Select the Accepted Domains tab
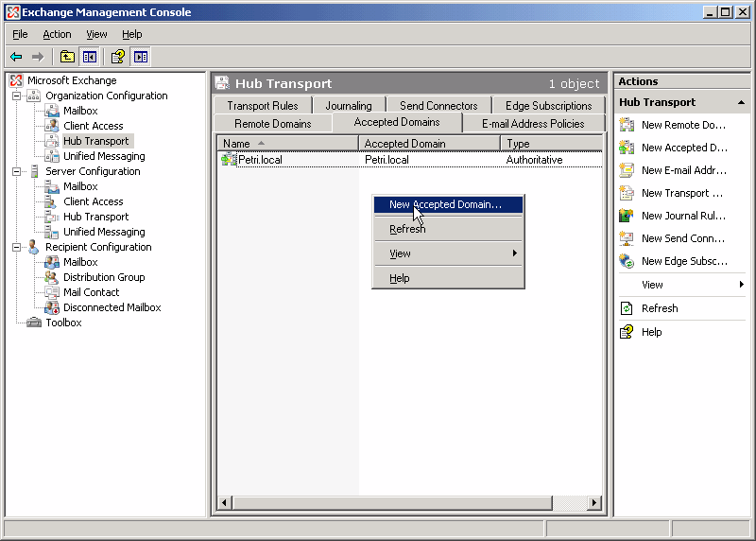This screenshot has height=541, width=756. click(397, 122)
